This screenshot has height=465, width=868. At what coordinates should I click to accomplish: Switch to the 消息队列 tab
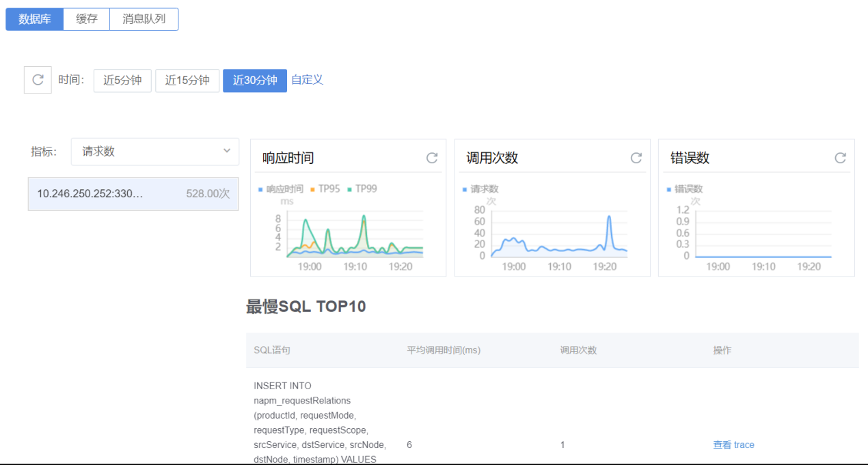point(144,19)
